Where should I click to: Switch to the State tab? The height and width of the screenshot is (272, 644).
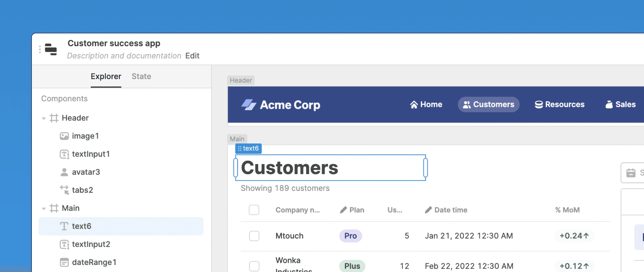click(141, 76)
